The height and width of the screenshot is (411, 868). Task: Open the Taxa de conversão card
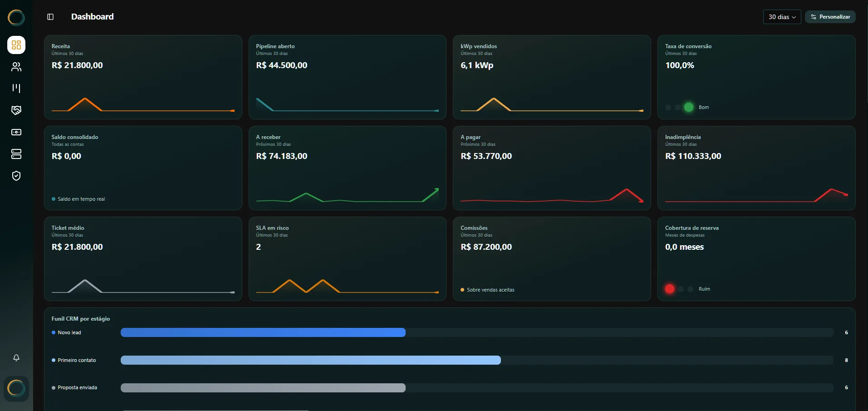point(756,77)
